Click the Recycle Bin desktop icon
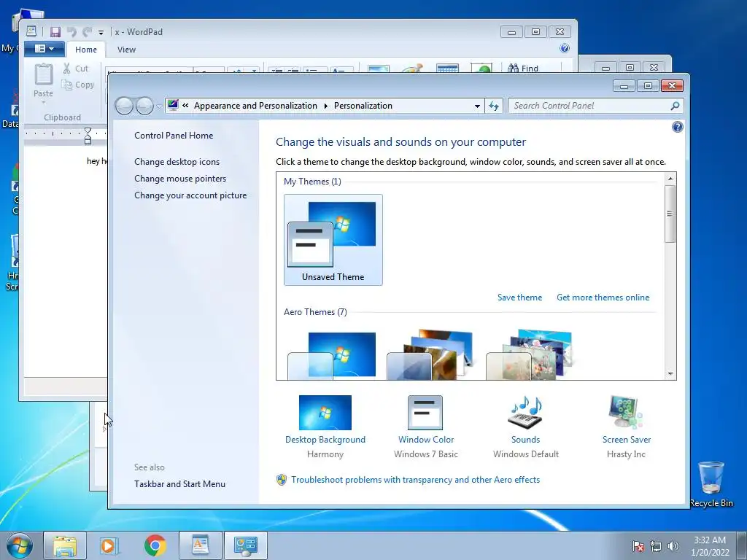The height and width of the screenshot is (560, 747). 711,484
